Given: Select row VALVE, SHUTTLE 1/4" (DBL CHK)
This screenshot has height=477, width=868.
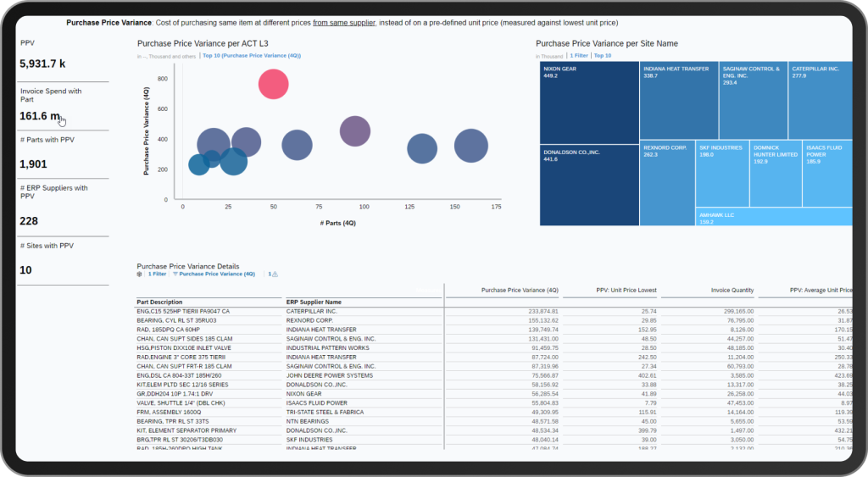Looking at the screenshot, I should (494, 403).
